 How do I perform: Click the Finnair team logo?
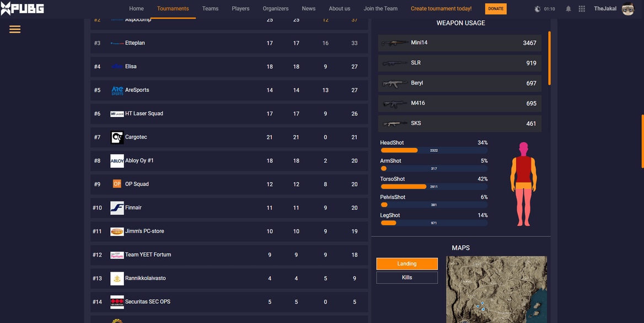pyautogui.click(x=117, y=208)
